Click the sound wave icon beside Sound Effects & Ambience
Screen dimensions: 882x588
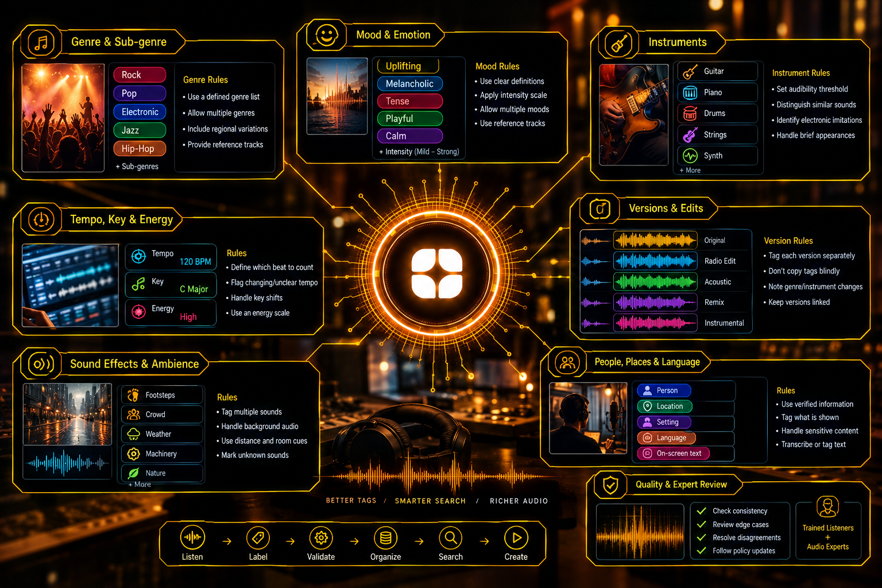(41, 363)
